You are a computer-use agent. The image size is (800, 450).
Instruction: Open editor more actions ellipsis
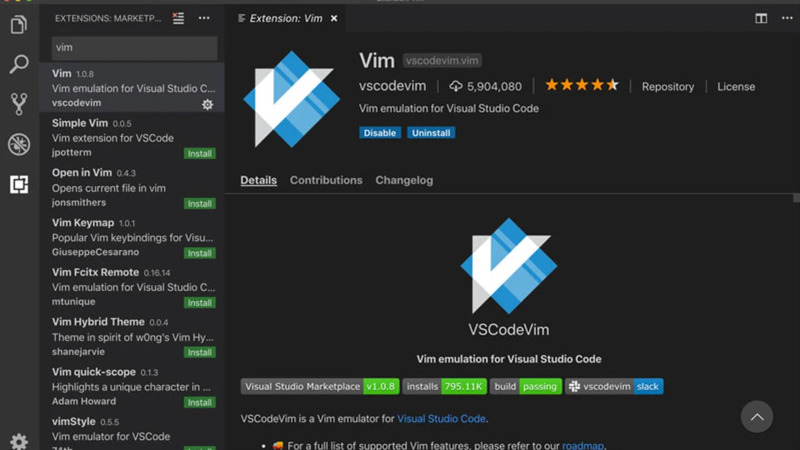[787, 18]
